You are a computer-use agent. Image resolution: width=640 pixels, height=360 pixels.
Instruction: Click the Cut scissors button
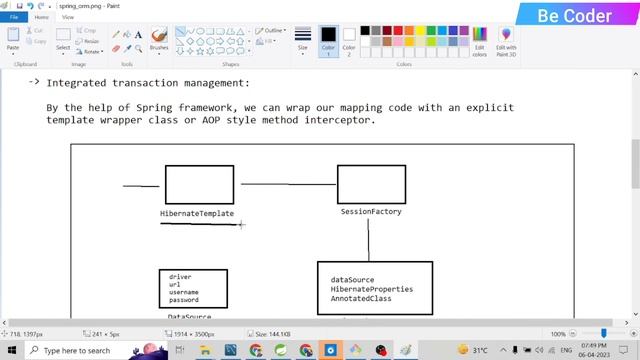(x=35, y=31)
